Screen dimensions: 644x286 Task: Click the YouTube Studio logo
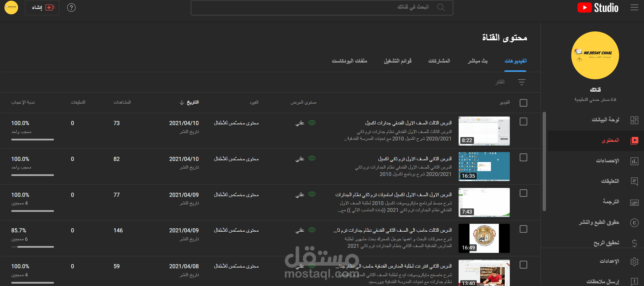pyautogui.click(x=598, y=8)
